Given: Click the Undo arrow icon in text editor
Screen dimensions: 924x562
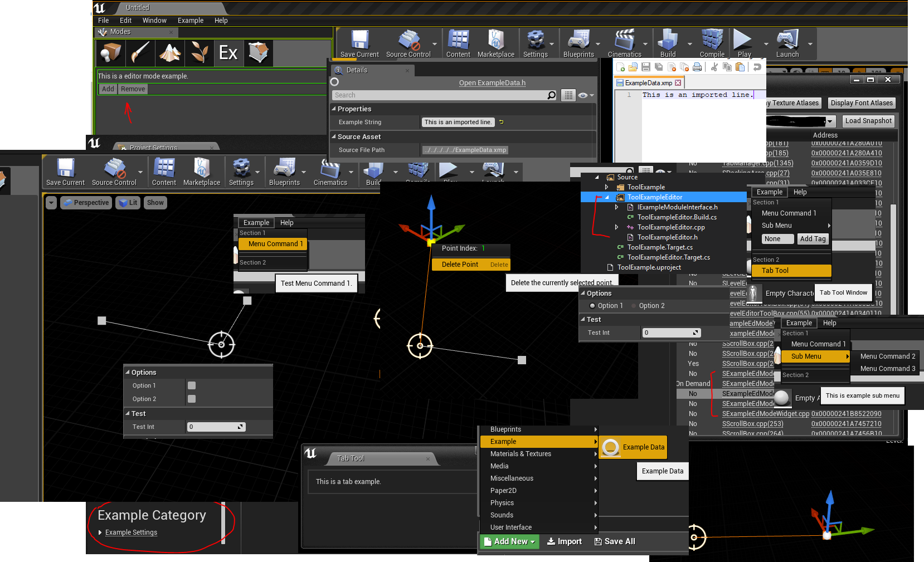Looking at the screenshot, I should [757, 67].
